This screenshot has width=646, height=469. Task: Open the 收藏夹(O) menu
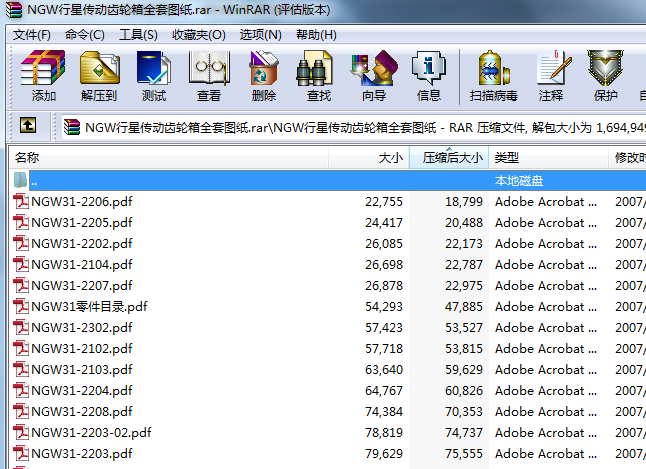pos(198,34)
